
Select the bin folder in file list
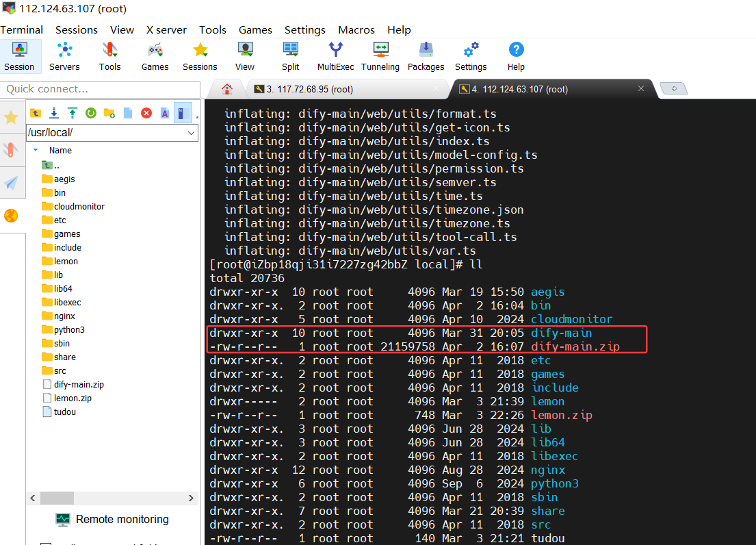tap(53, 193)
